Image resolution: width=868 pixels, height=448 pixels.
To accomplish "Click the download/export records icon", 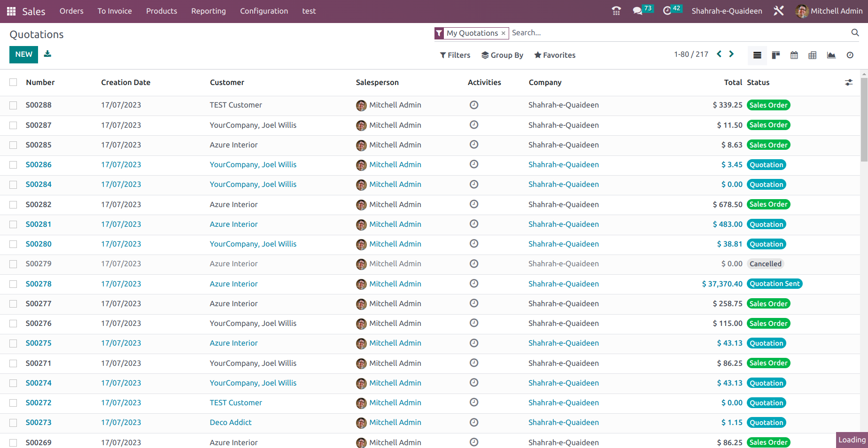I will click(47, 54).
